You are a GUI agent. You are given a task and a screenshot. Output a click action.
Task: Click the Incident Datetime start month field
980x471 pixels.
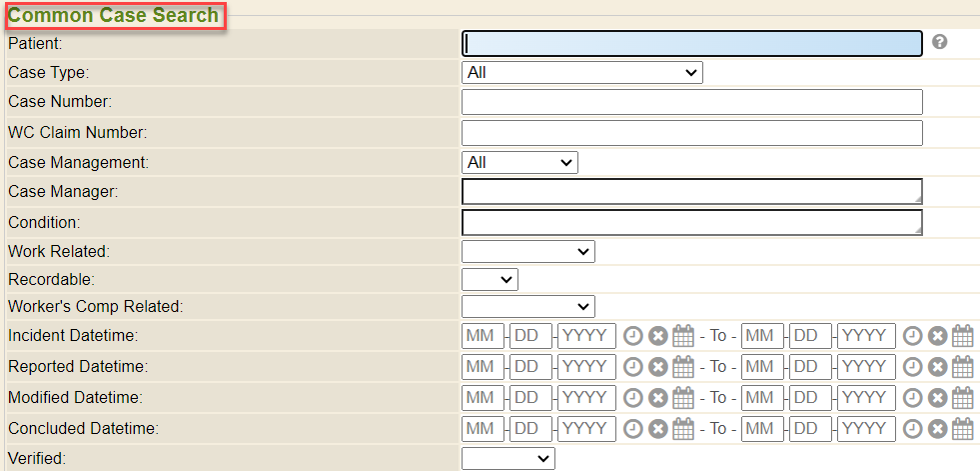(483, 336)
